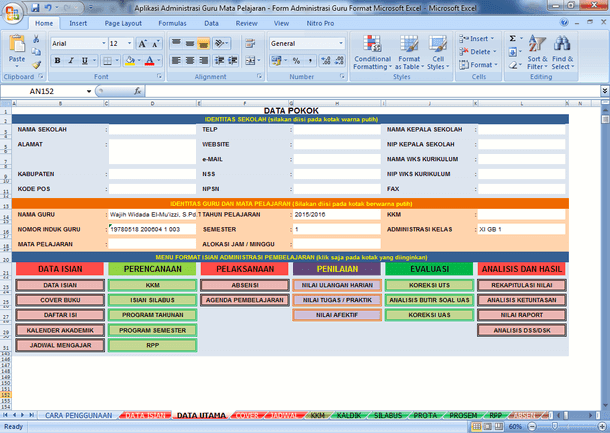The height and width of the screenshot is (433, 610).
Task: Open the Nitro Pro tab
Action: pyautogui.click(x=320, y=23)
